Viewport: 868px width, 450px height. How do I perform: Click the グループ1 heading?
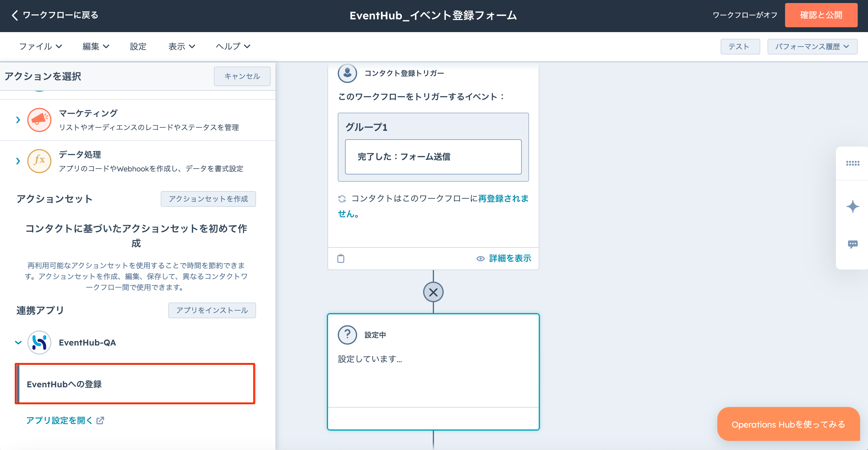[366, 127]
